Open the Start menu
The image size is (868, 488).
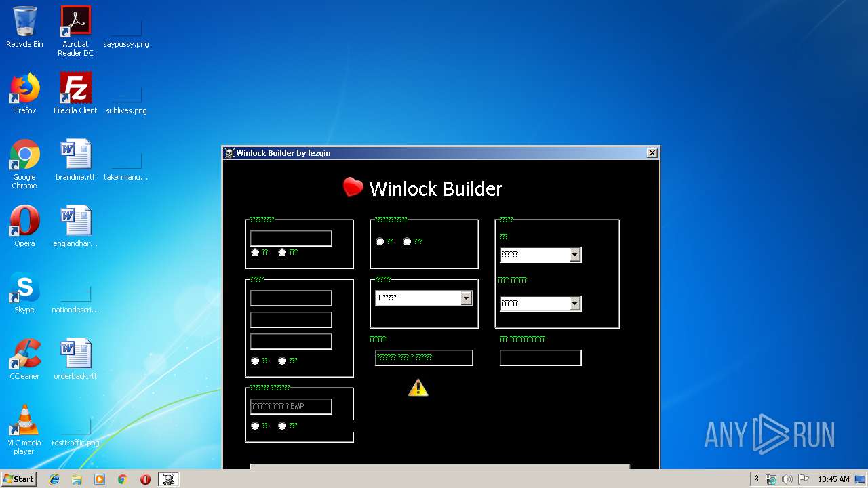[18, 479]
